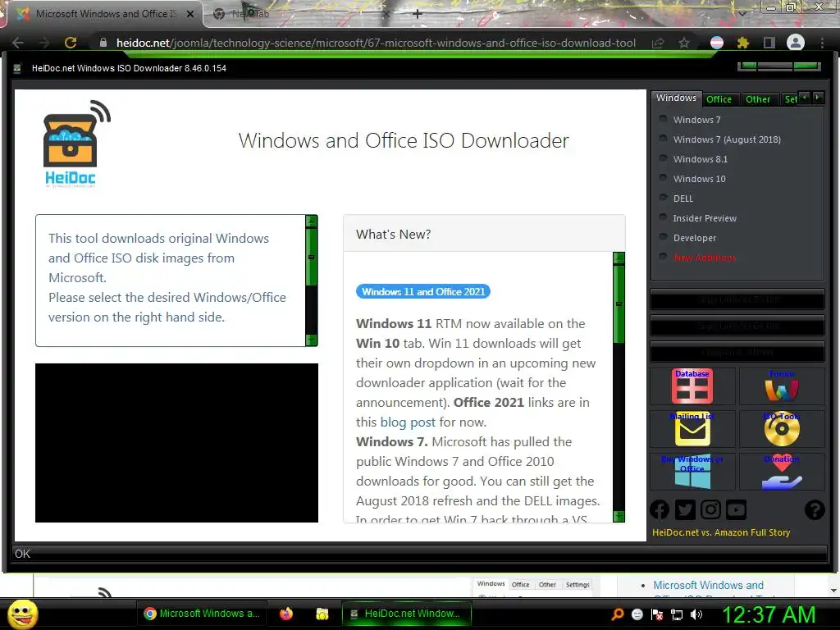Open HeiDoc.net vs. Amazon Full Story link
Viewport: 840px width, 630px height.
[x=721, y=532]
